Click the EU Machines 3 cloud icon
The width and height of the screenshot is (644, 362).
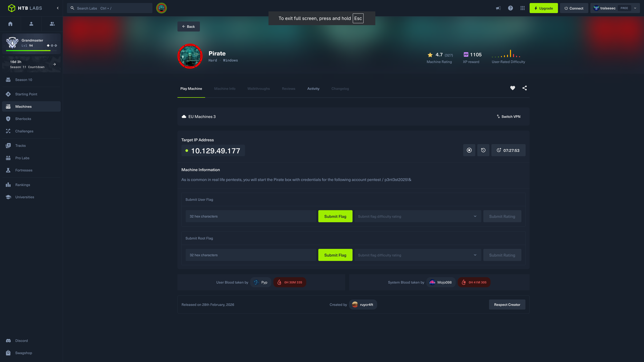[184, 117]
